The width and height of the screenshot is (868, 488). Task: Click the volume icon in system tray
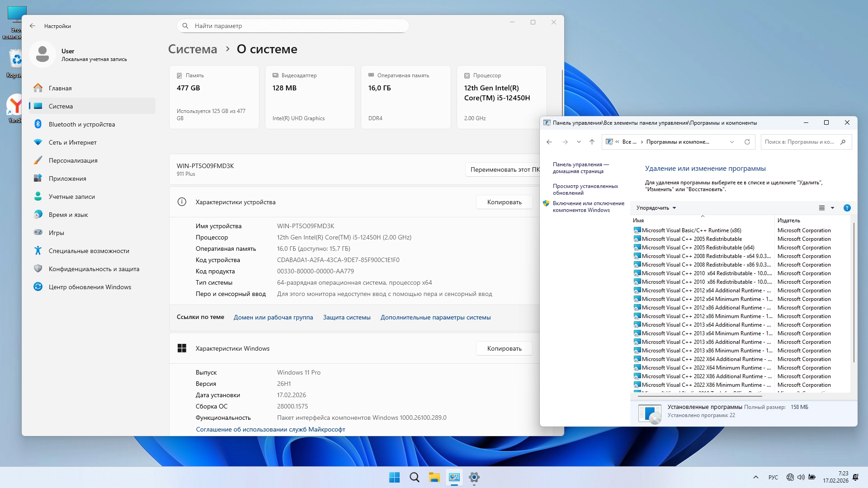pyautogui.click(x=801, y=477)
